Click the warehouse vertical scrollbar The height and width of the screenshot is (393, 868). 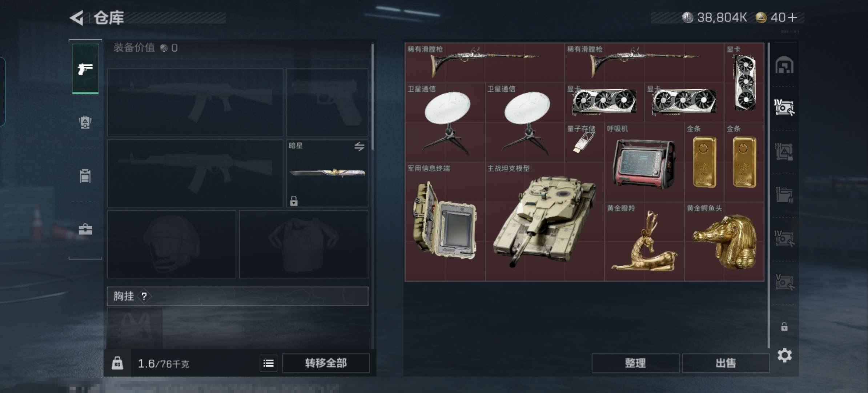point(768,195)
